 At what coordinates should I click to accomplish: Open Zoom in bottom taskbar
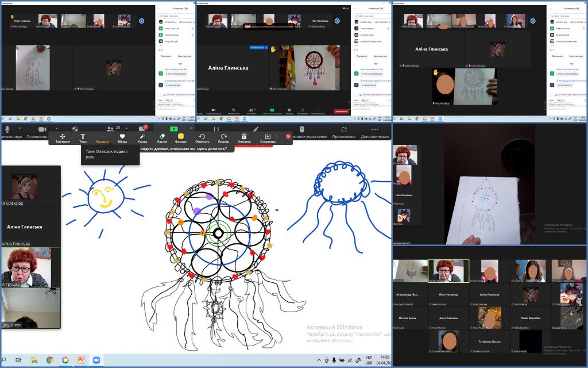96,360
